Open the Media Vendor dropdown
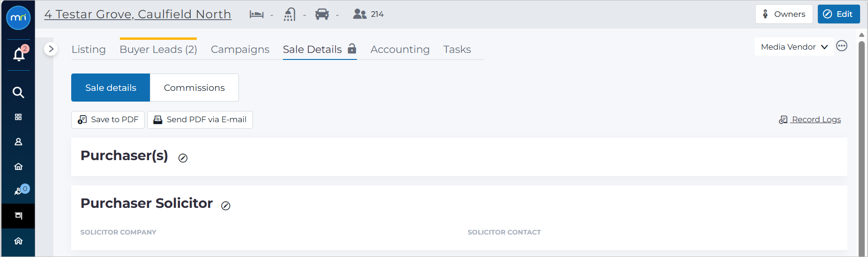The width and height of the screenshot is (868, 257). (794, 47)
